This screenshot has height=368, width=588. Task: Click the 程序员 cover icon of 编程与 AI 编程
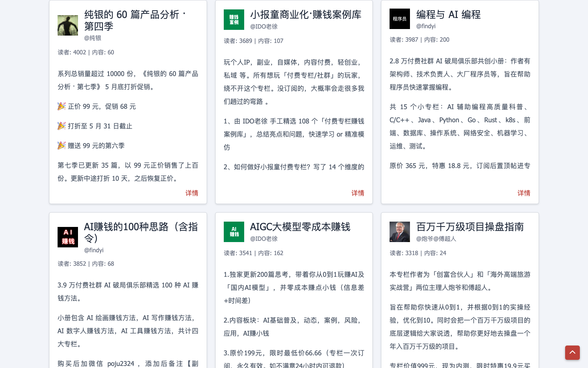pyautogui.click(x=399, y=18)
